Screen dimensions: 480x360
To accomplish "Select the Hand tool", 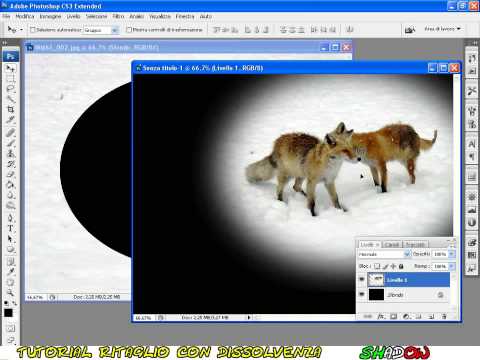I will [11, 282].
